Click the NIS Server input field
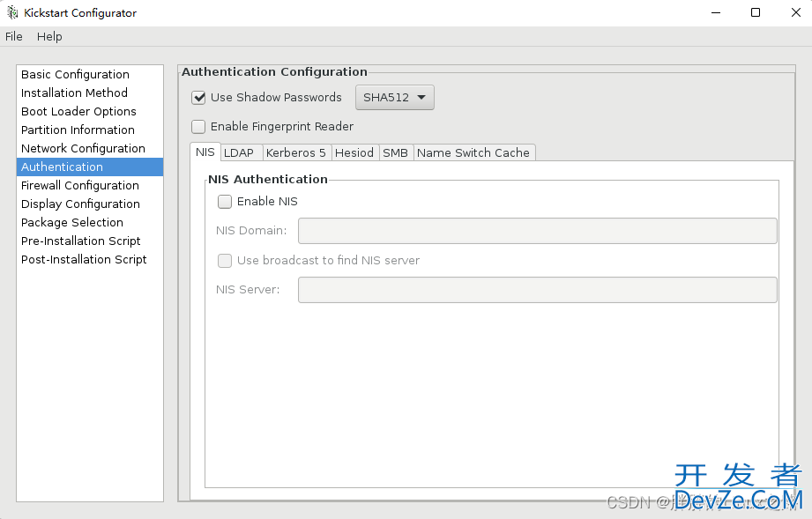Screen dimensions: 812x519 538,290
